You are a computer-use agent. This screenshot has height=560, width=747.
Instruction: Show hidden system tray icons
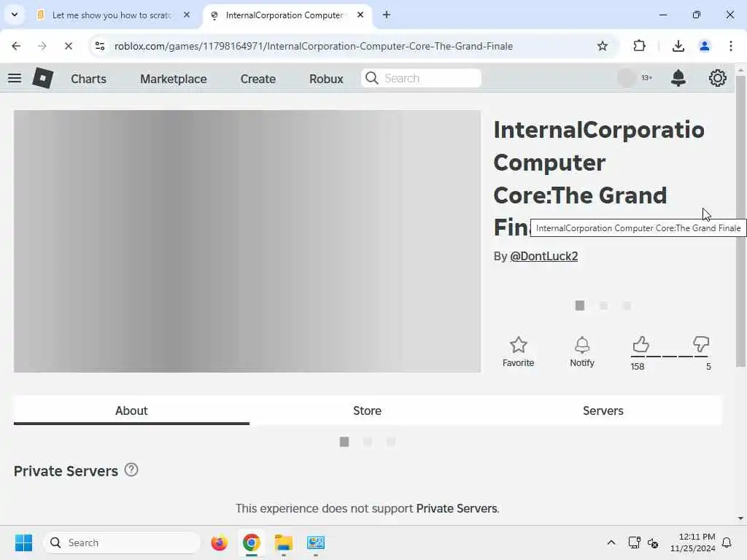tap(611, 542)
